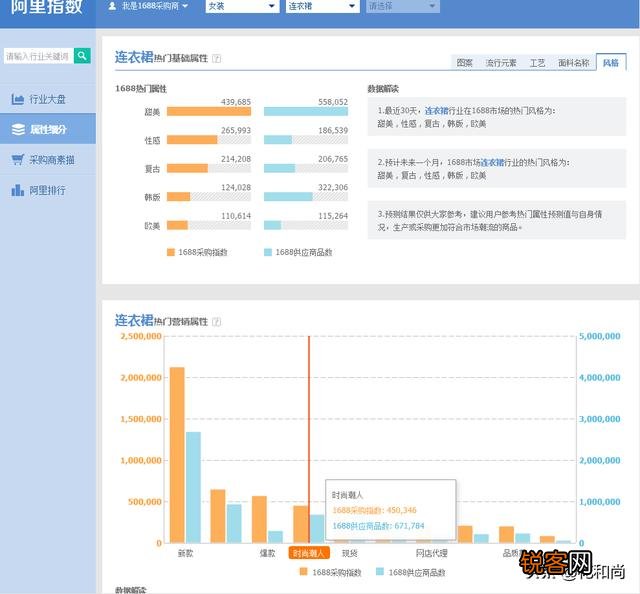The image size is (640, 594).
Task: Click value 439,685 above 甜美 bar
Action: coord(236,102)
